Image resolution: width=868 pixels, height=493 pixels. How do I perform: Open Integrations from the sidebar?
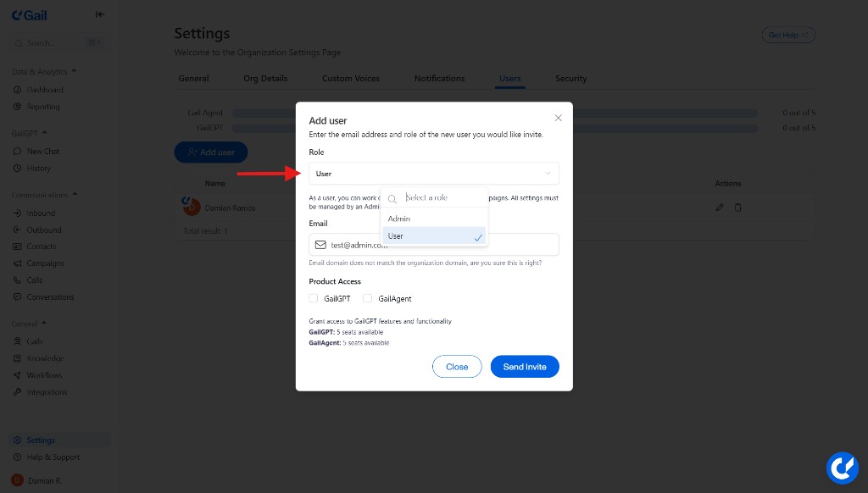tap(47, 392)
